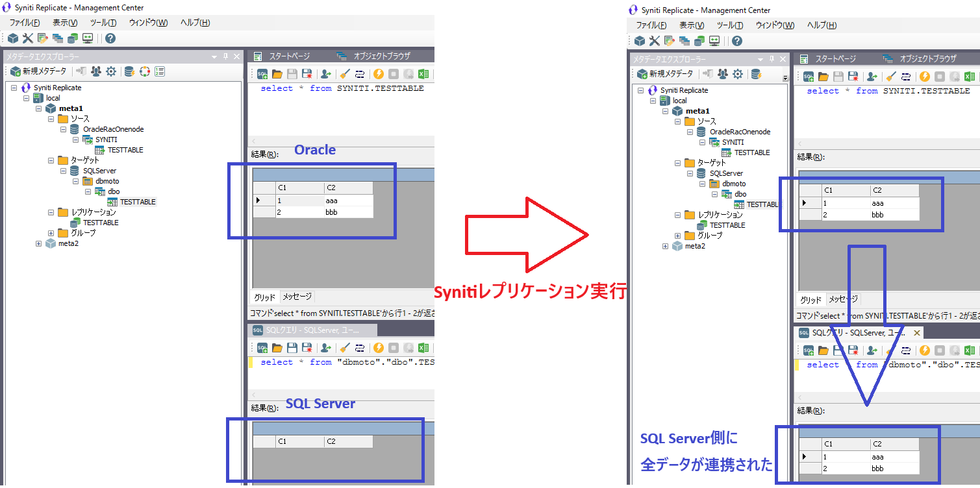Image resolution: width=980 pixels, height=488 pixels.
Task: Click cell 'bbb' in right window SQL Server results
Action: 894,468
